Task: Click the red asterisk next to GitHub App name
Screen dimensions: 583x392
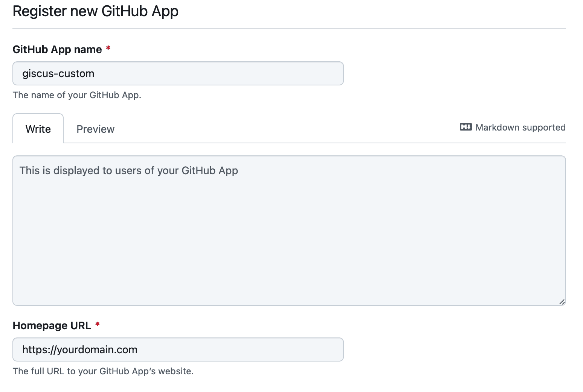Action: tap(108, 48)
